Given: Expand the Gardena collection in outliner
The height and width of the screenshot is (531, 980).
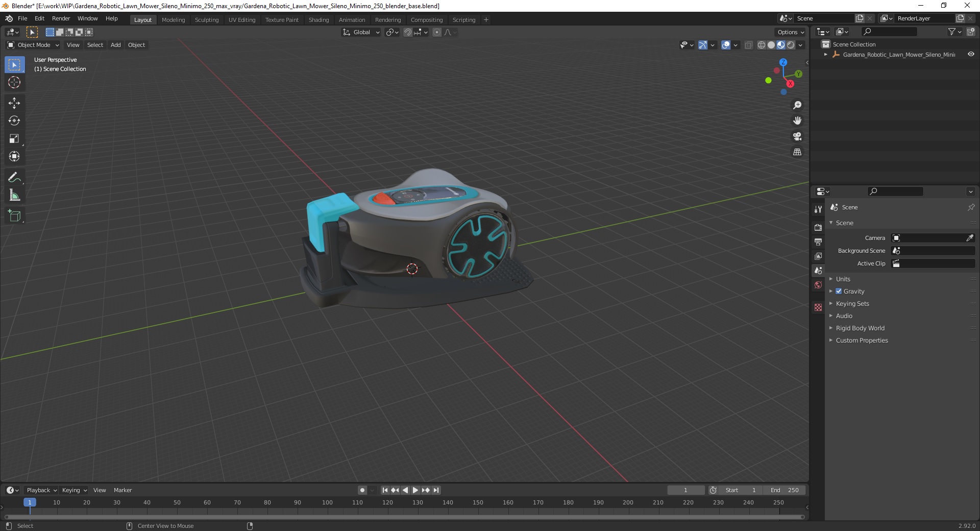Looking at the screenshot, I should (826, 54).
